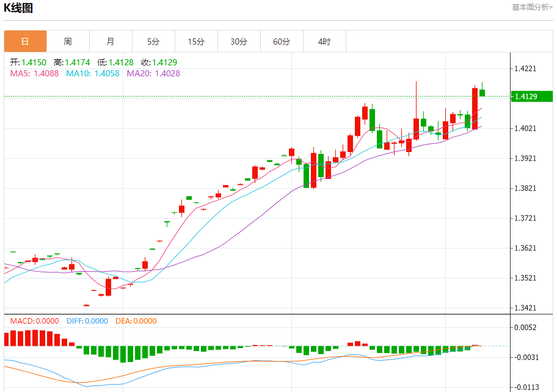Open the 15分 interval tab
Viewport: 557px width, 392px height.
click(196, 42)
